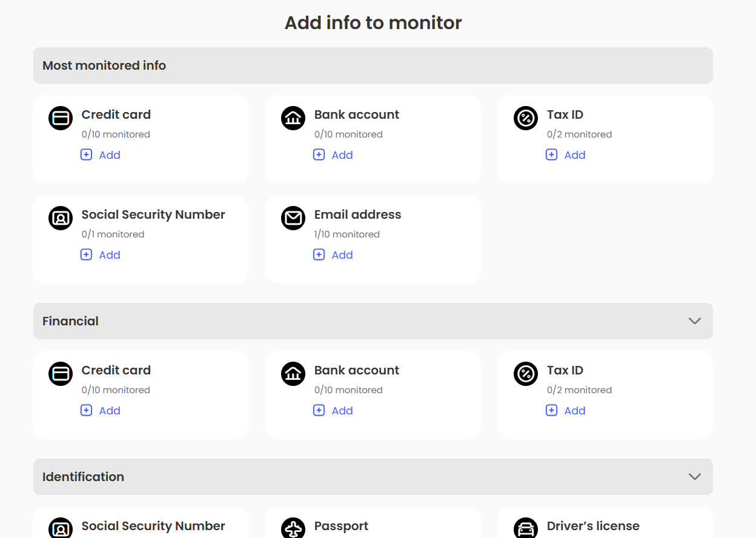Click the Social Security Number badge icon
Viewport: 756px width, 538px height.
point(60,218)
